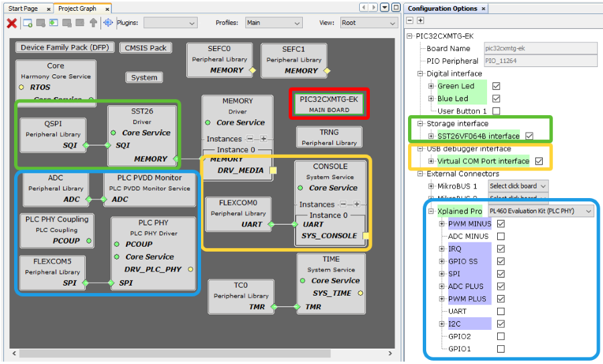Uncheck the Green Led checkbox
Viewport: 603px width, 364px height.
[496, 86]
